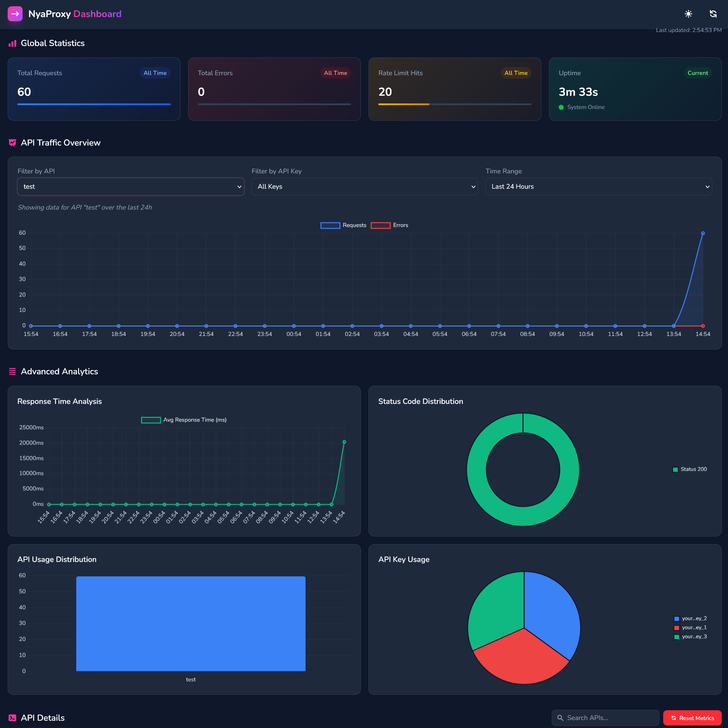Expand the Time Range dropdown
The width and height of the screenshot is (728, 728).
[x=598, y=187]
